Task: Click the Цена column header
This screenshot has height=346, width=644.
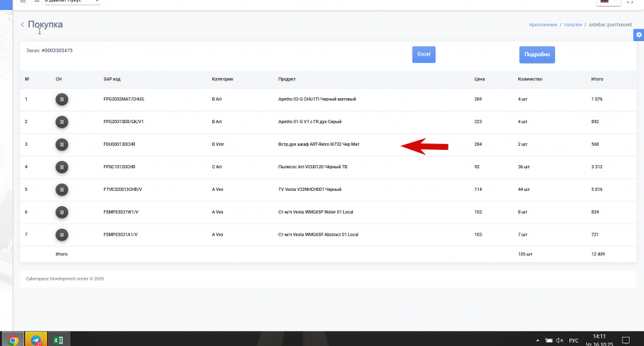Action: [480, 79]
